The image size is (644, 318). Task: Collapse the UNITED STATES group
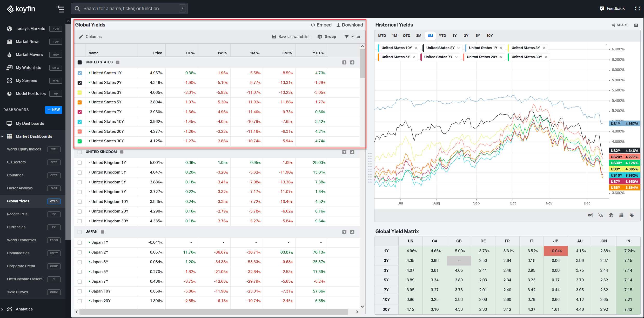pyautogui.click(x=118, y=62)
